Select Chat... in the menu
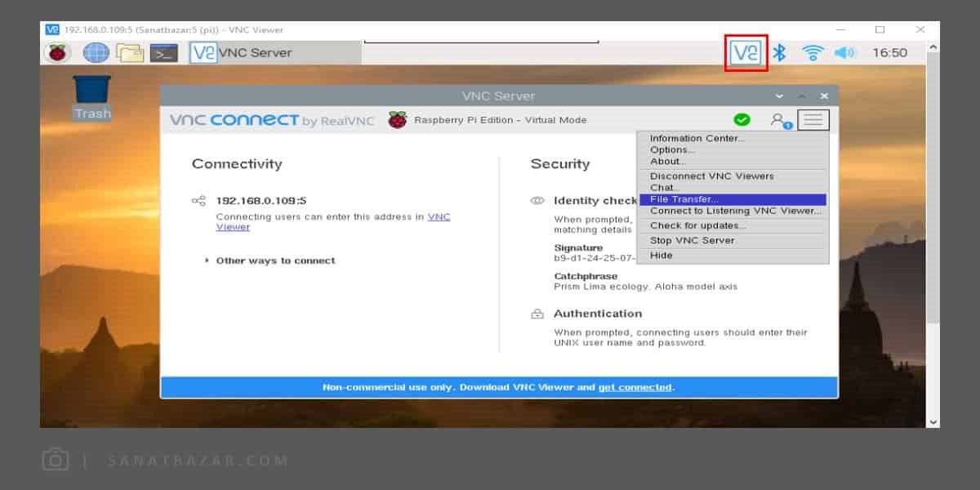This screenshot has height=490, width=980. pyautogui.click(x=733, y=188)
